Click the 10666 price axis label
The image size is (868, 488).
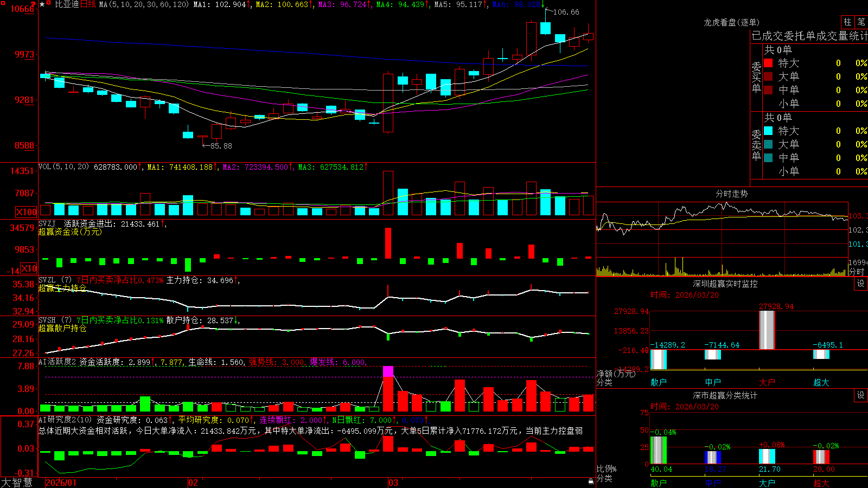22,9
